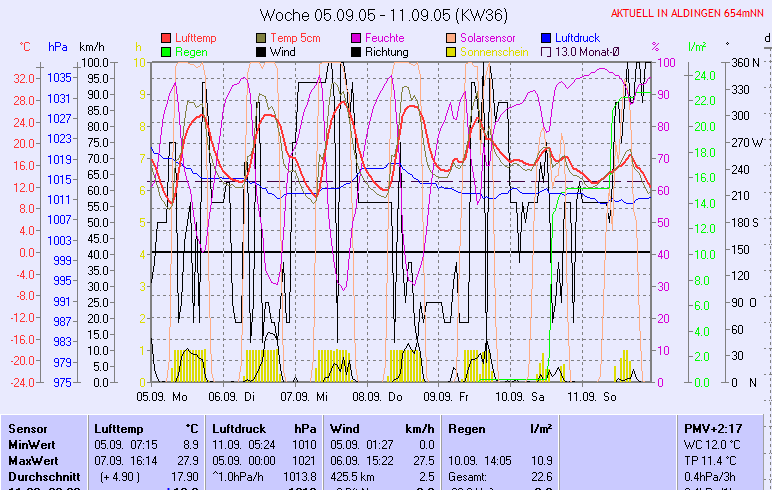Select the 07.09. Mi date marker
The image size is (772, 490).
point(304,396)
